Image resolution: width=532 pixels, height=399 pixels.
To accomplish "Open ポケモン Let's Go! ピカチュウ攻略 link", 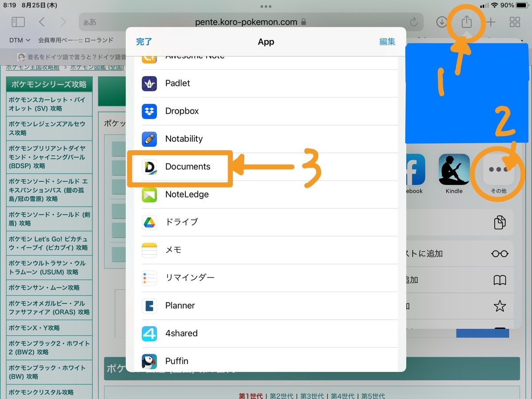I will click(x=49, y=243).
